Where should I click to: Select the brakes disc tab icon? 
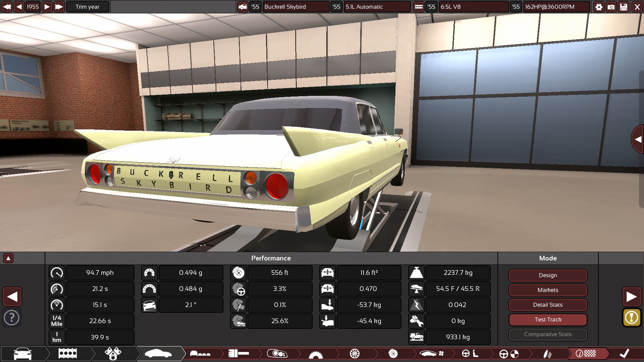[393, 354]
